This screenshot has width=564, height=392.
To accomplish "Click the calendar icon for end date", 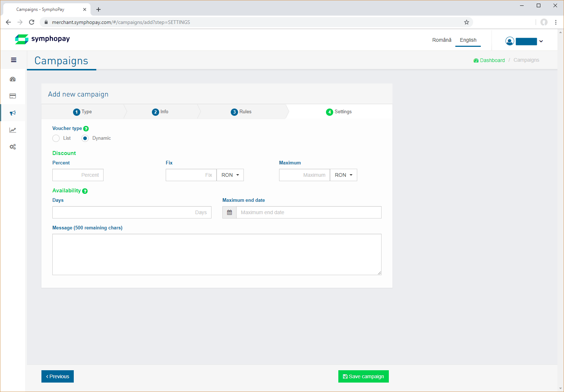I will (229, 212).
